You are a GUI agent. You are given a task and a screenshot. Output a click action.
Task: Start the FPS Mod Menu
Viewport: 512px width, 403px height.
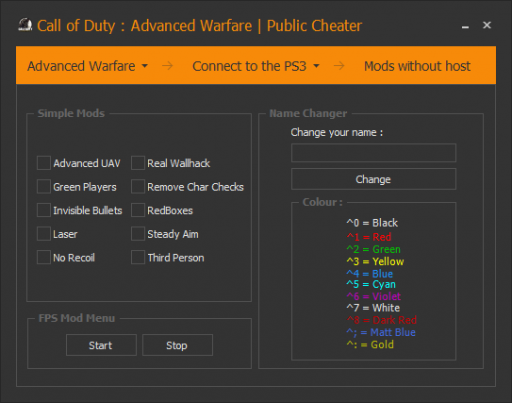(x=101, y=345)
